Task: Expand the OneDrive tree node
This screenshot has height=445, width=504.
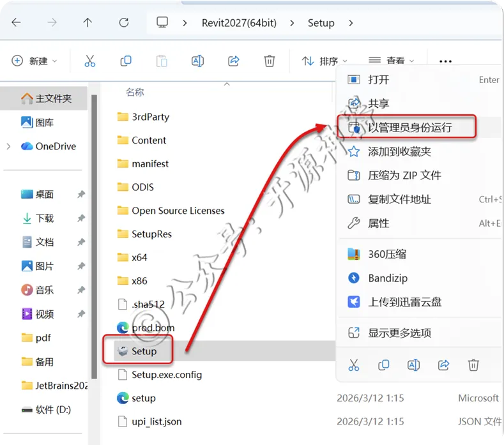Action: coord(9,146)
